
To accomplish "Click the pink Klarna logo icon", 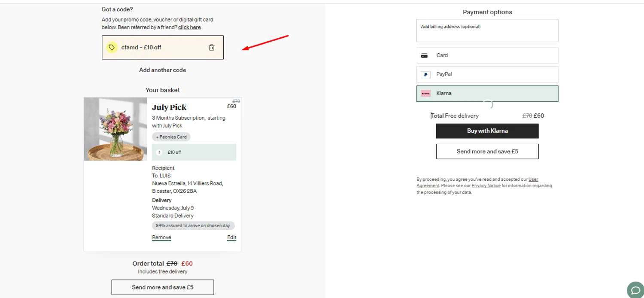I will 425,94.
